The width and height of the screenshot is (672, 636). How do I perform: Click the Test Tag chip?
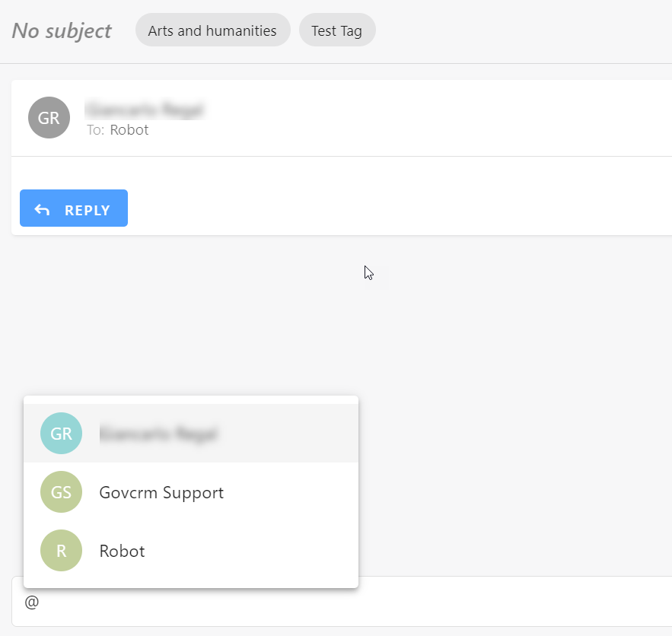click(x=336, y=31)
